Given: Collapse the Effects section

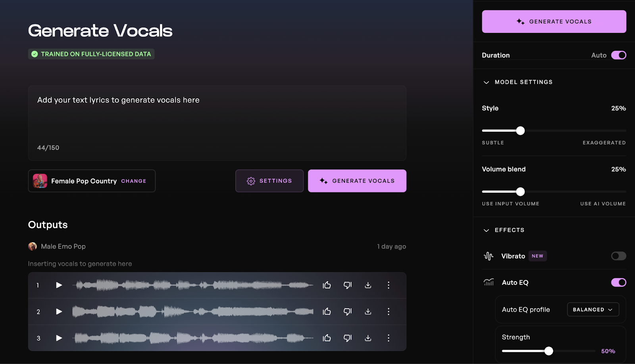Looking at the screenshot, I should tap(486, 230).
